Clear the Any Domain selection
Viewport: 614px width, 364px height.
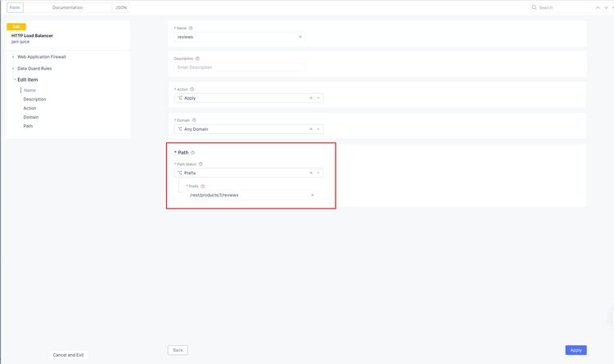point(311,129)
